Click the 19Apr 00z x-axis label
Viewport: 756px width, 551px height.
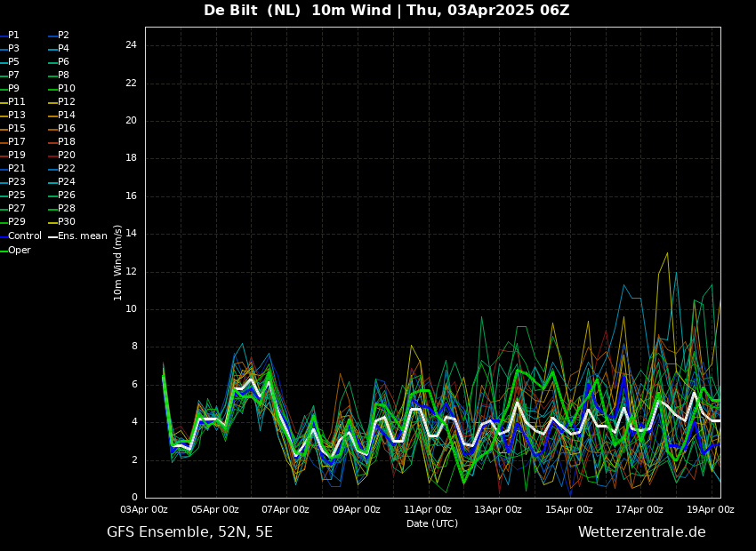pos(711,510)
